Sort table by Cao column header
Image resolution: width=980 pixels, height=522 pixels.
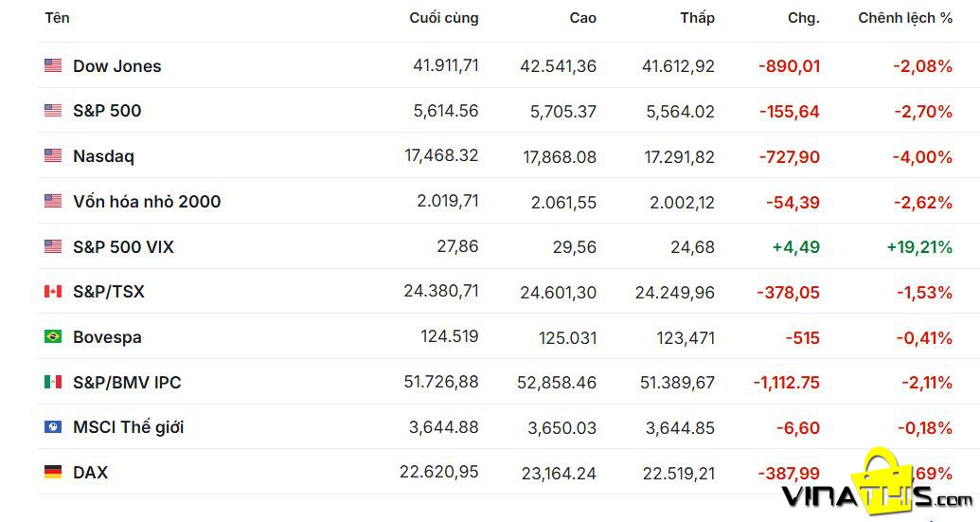(582, 18)
